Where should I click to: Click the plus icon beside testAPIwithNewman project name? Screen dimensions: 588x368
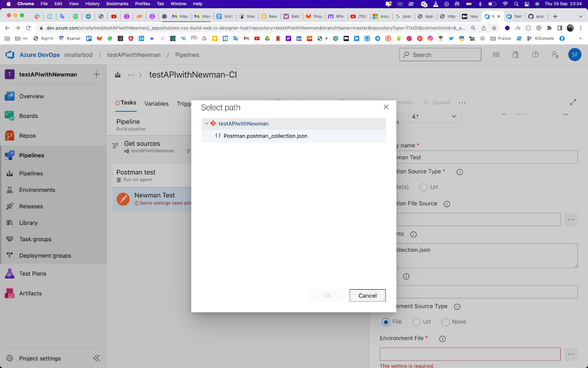pos(97,74)
